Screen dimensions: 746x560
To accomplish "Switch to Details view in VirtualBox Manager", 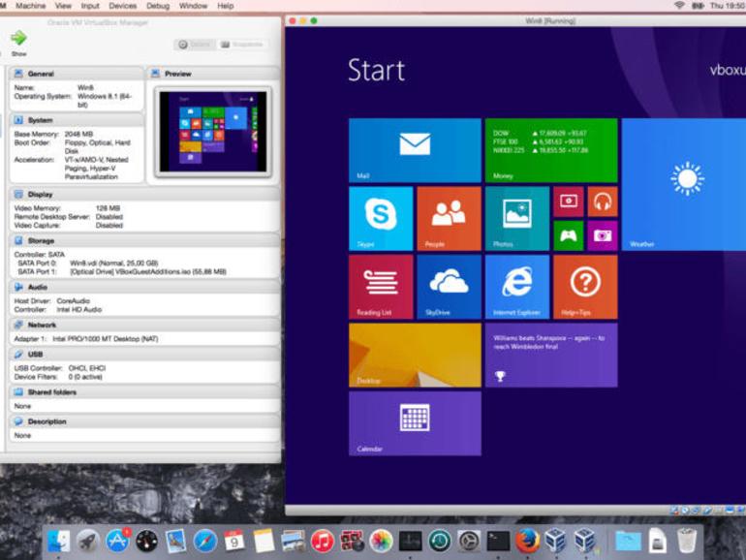I will [195, 45].
